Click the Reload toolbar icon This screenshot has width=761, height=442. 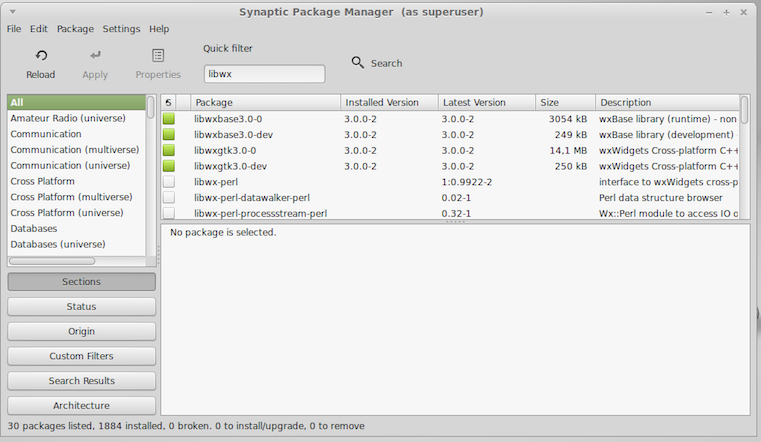tap(41, 56)
